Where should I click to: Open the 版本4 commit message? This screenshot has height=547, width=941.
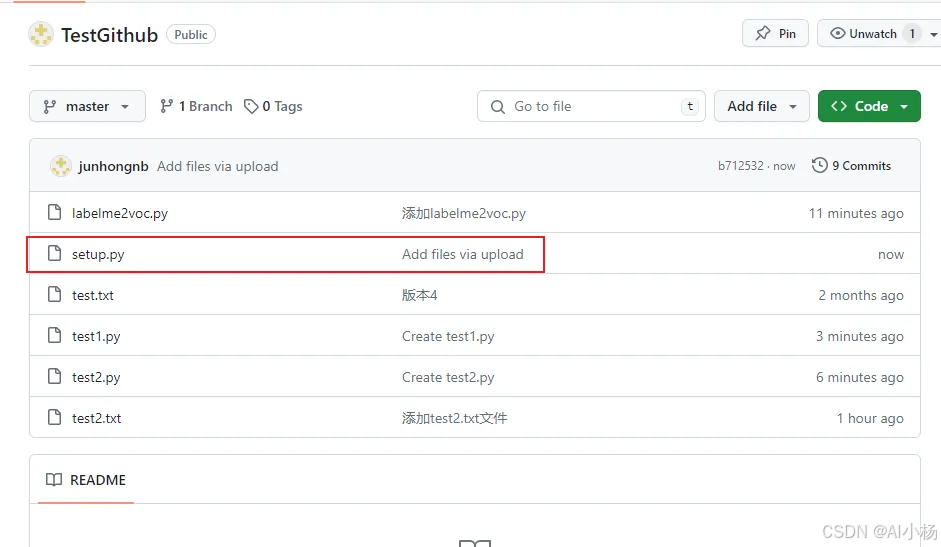point(419,295)
